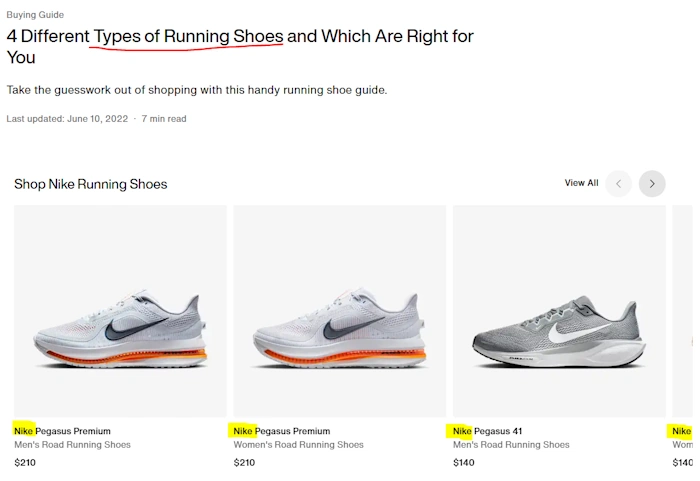Open the Nike Pegasus 41 product title
This screenshot has width=700, height=481.
(x=488, y=431)
